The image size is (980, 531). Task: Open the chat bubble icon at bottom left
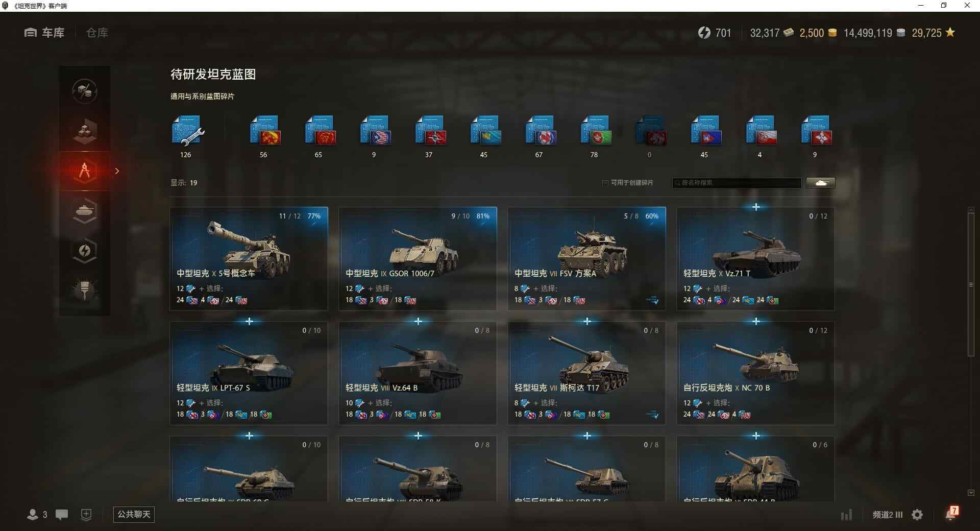62,515
